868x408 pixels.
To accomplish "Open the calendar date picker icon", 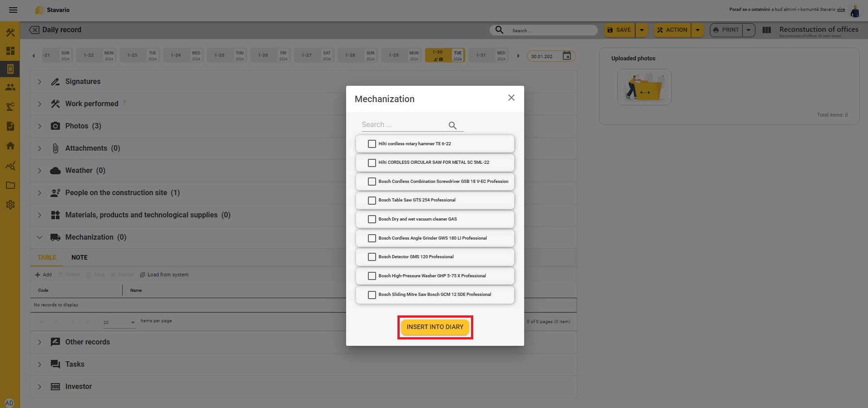I will 567,55.
